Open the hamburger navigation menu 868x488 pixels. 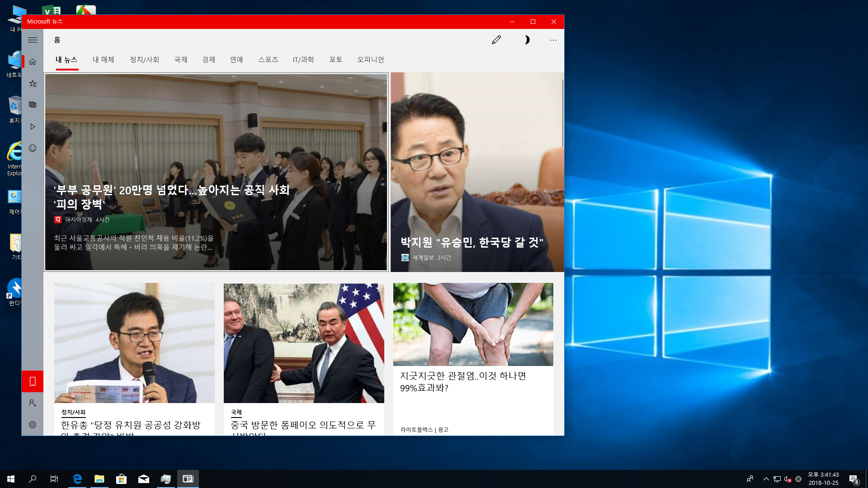click(x=33, y=40)
